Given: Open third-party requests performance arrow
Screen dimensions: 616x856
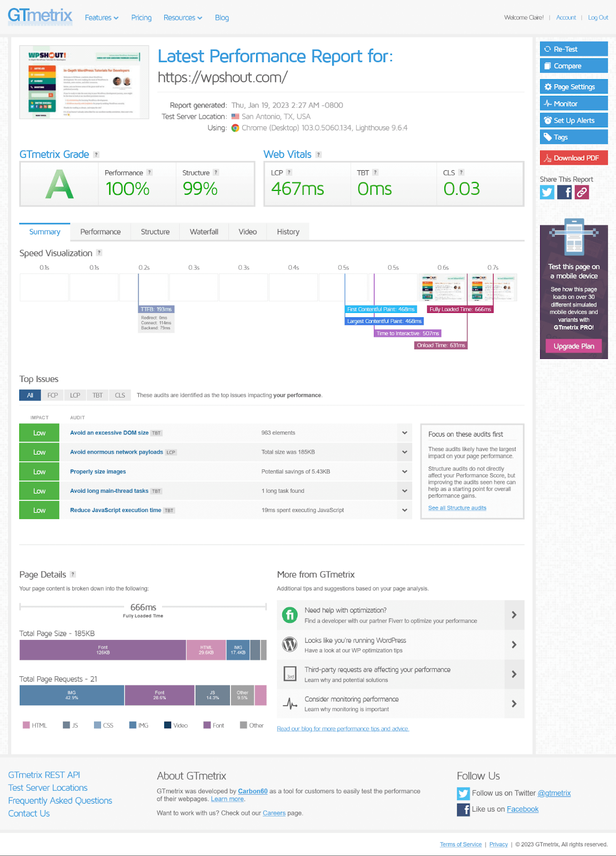Looking at the screenshot, I should point(514,674).
